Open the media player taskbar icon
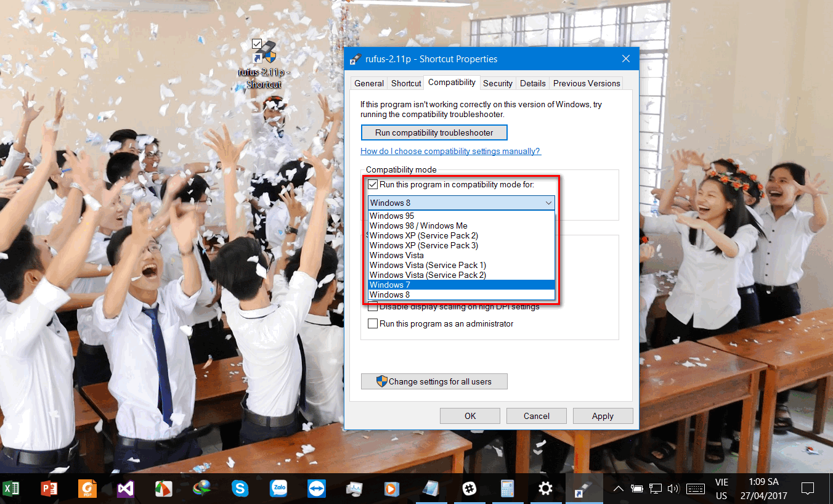The width and height of the screenshot is (833, 504). click(x=392, y=489)
